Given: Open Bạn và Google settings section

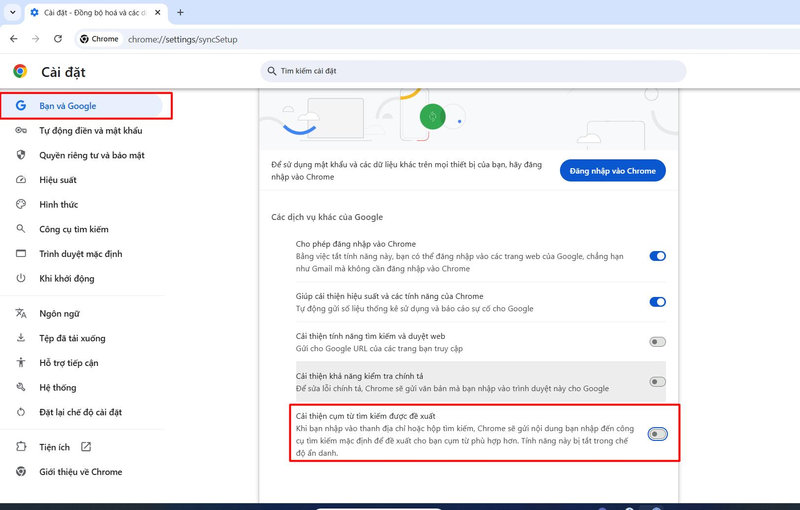Looking at the screenshot, I should pos(82,106).
